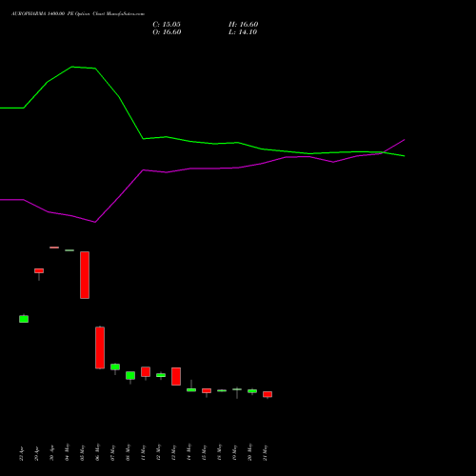476x476 pixels.
Task: Select the low value L: 14.10
Action: click(x=243, y=32)
